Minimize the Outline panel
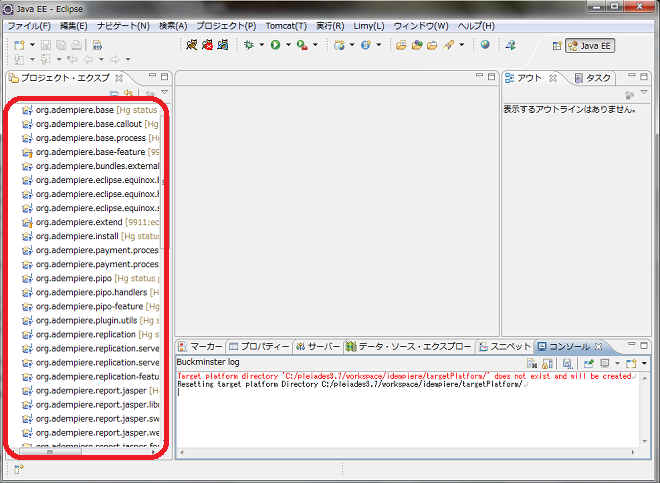This screenshot has width=660, height=483. point(631,76)
